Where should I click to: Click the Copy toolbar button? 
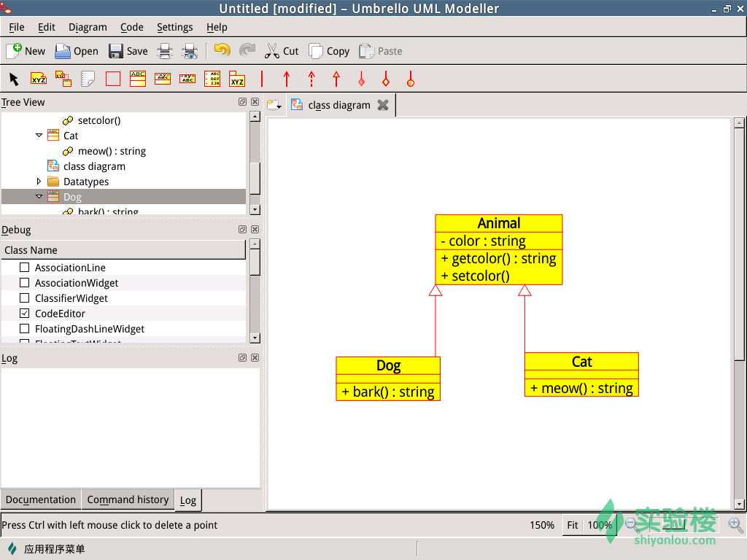coord(329,51)
